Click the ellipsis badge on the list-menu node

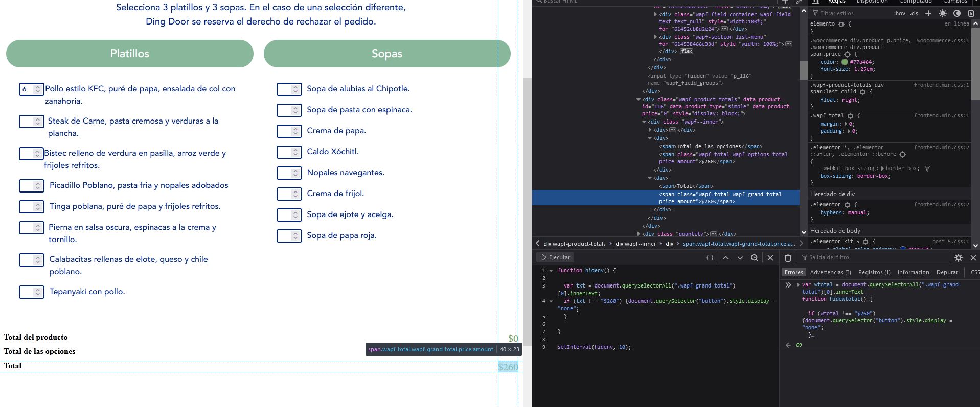(789, 44)
